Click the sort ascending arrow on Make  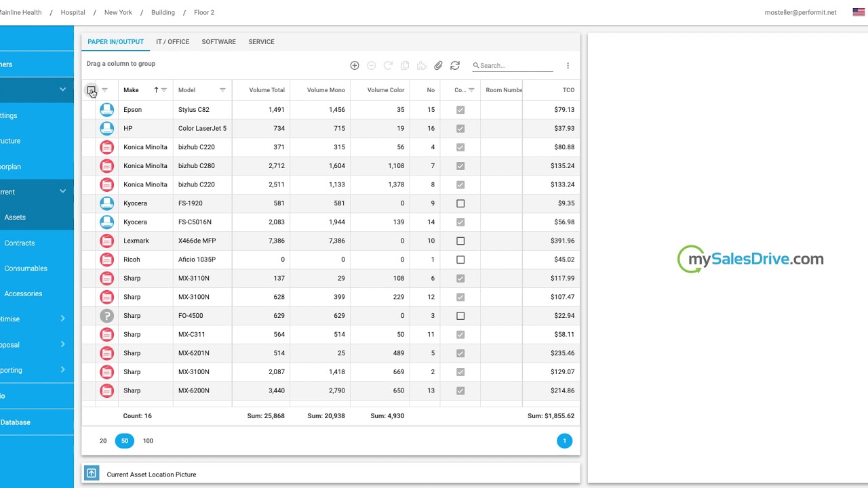coord(156,90)
